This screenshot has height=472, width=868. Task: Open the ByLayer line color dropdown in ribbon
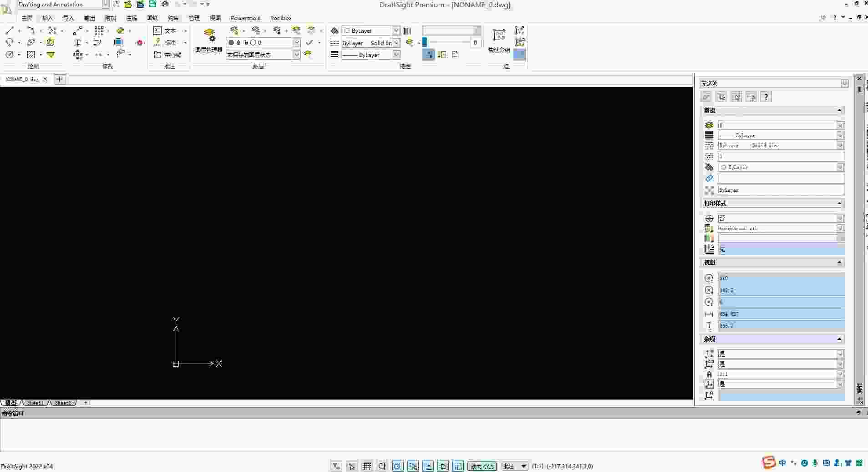click(x=396, y=31)
